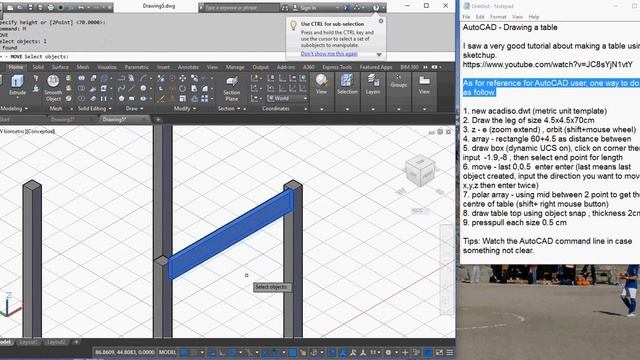Image resolution: width=640 pixels, height=360 pixels.
Task: Open the Layers panel button
Action: pyautogui.click(x=373, y=84)
